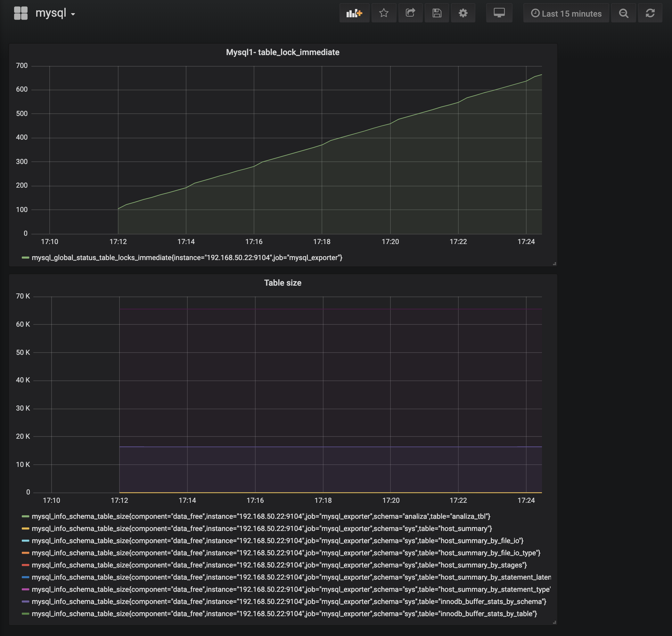
Task: Click the 17:18 x-axis label in top graph
Action: [322, 242]
